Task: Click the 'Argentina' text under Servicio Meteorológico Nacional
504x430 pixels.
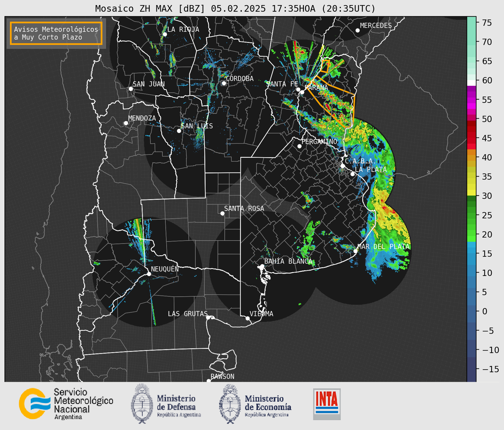Action: [68, 417]
